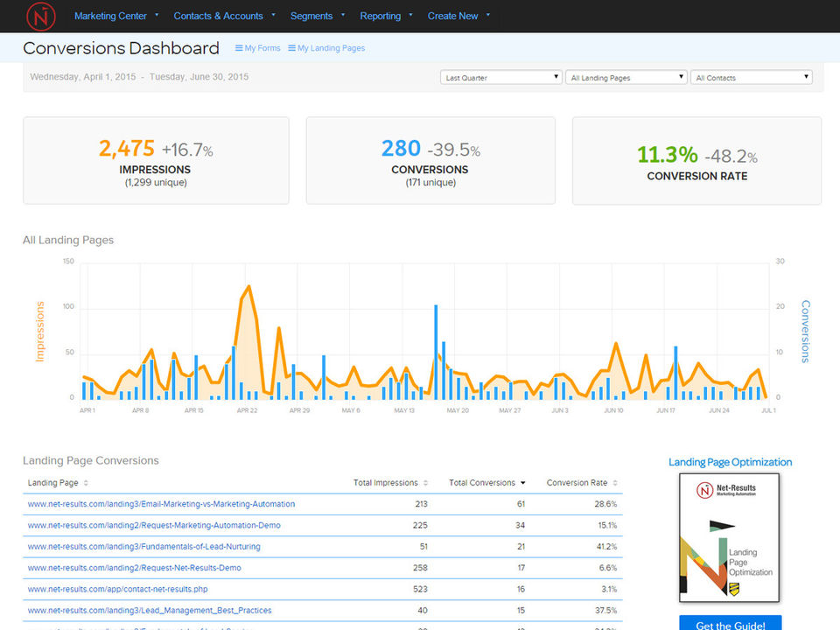840x630 pixels.
Task: Click the (1,299 unique) impressions text
Action: pyautogui.click(x=156, y=183)
